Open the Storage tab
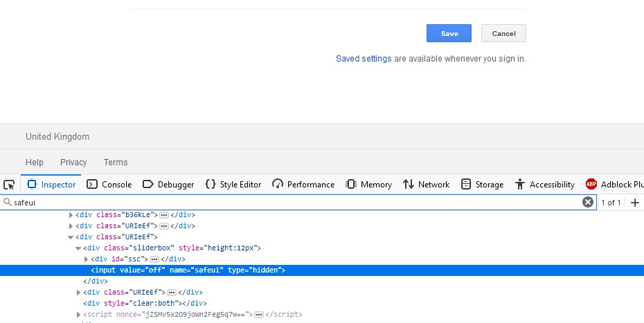This screenshot has width=644, height=323. tap(482, 185)
